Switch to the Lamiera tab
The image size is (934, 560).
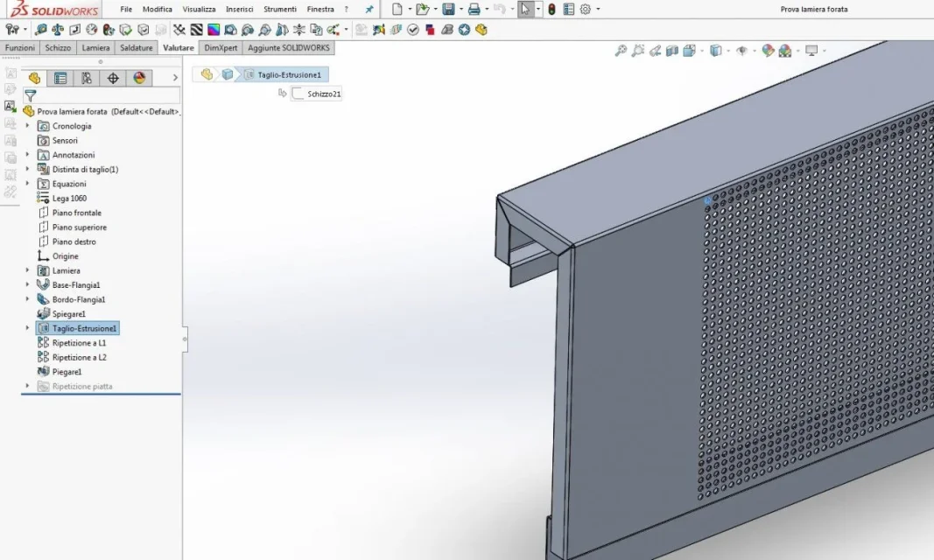click(x=96, y=47)
